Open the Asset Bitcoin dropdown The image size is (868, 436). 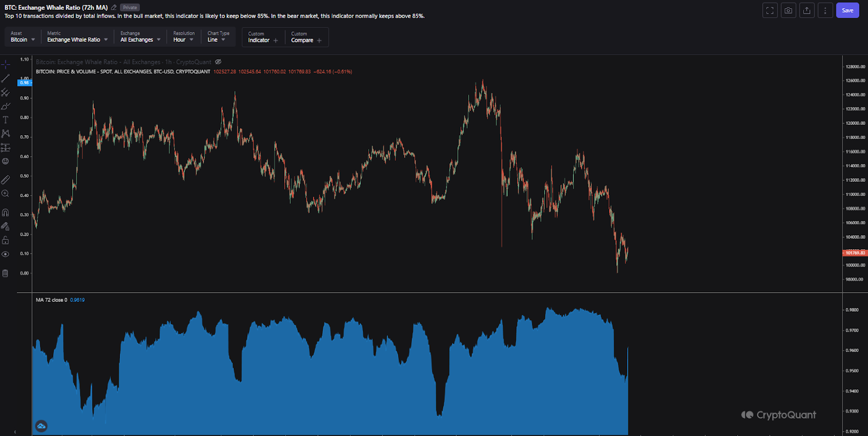click(23, 37)
